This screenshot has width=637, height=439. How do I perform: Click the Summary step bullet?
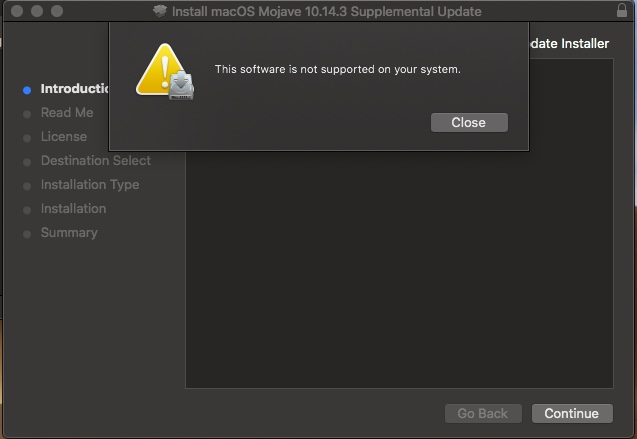pos(27,234)
